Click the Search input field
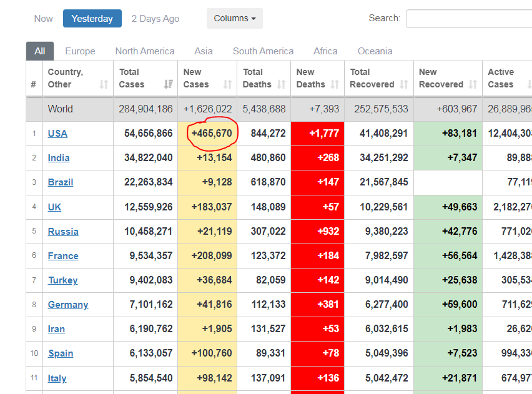This screenshot has height=394, width=532. tap(468, 19)
